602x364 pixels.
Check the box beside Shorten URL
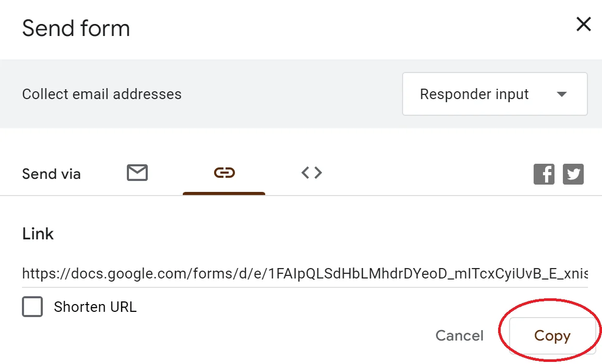point(32,307)
